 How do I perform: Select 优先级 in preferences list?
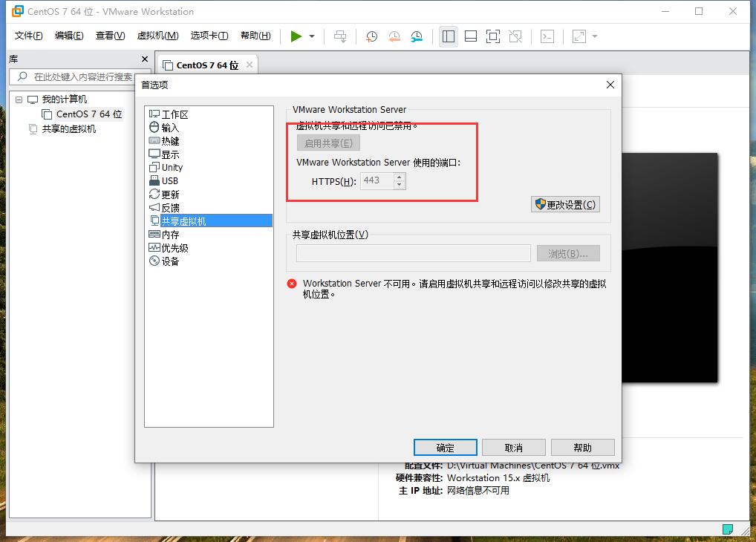175,248
